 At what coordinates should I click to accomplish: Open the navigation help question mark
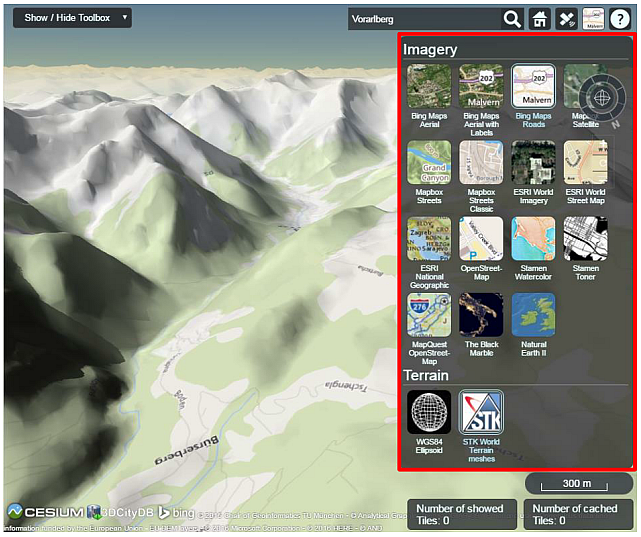click(620, 19)
